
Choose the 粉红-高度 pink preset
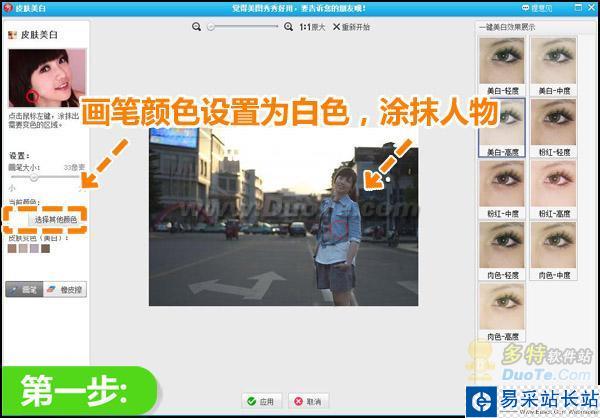coord(553,189)
